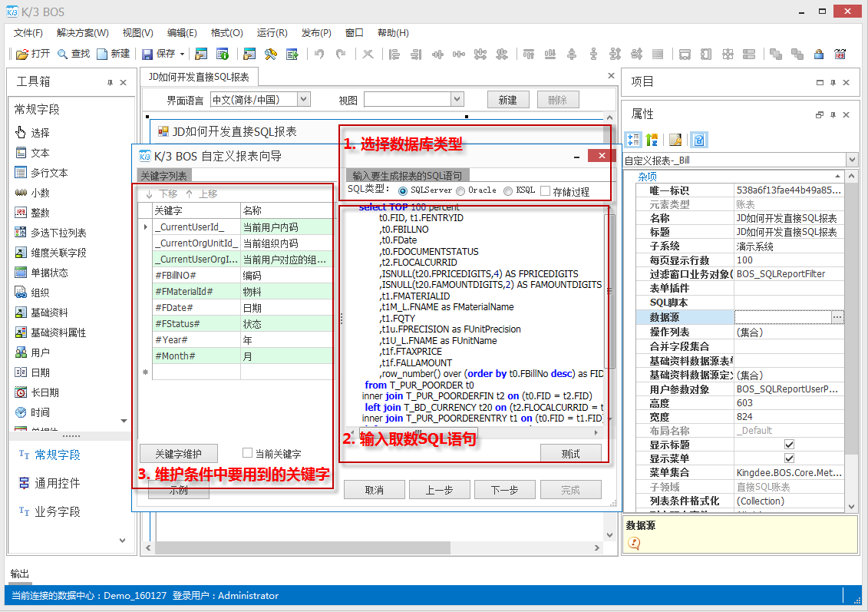Open the dropdown arrow next to 保存
868x612 pixels.
(182, 54)
